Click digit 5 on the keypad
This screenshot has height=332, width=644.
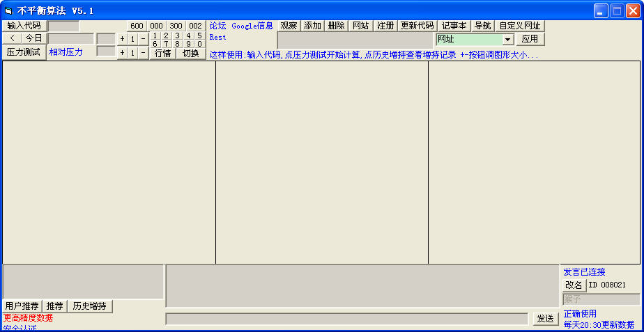pyautogui.click(x=199, y=35)
